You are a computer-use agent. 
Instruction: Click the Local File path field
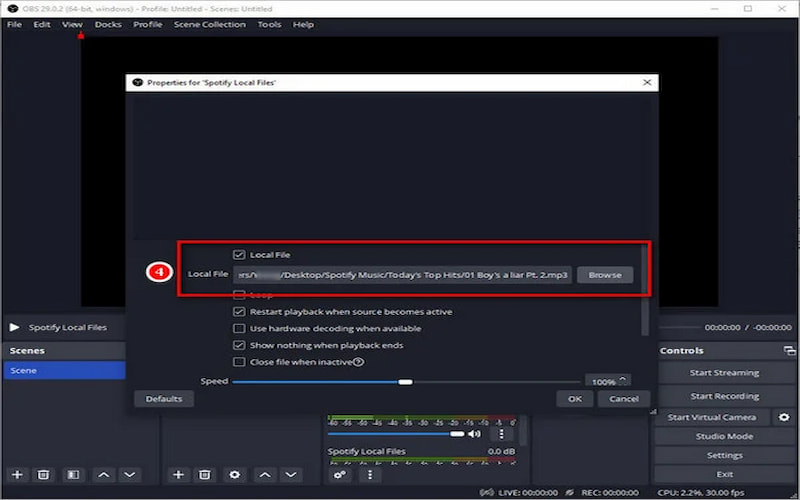(x=403, y=275)
